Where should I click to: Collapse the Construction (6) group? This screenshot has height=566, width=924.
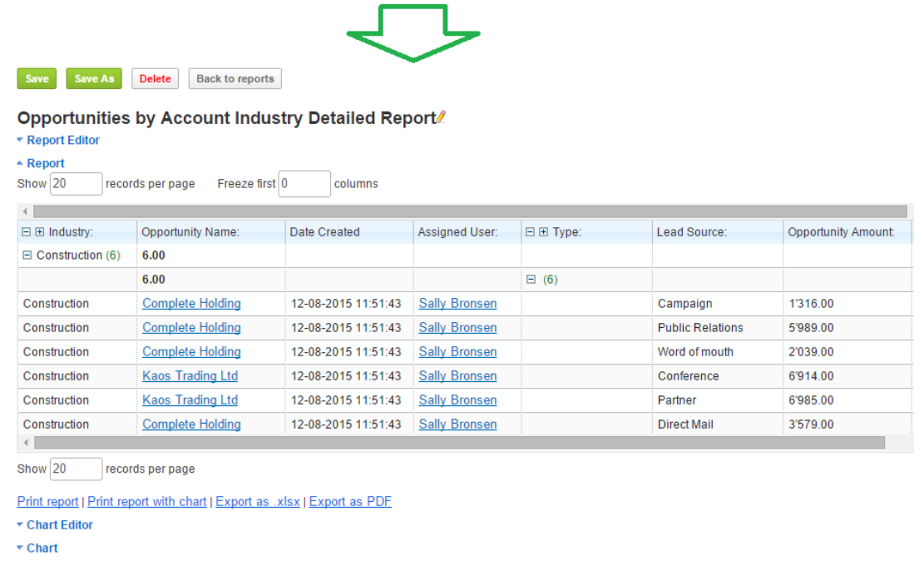pyautogui.click(x=27, y=256)
